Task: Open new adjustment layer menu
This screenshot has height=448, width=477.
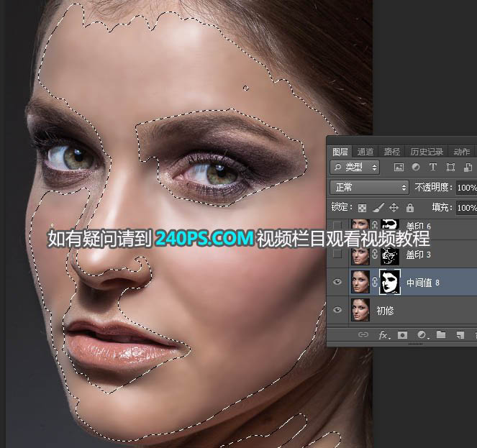Action: (x=422, y=335)
